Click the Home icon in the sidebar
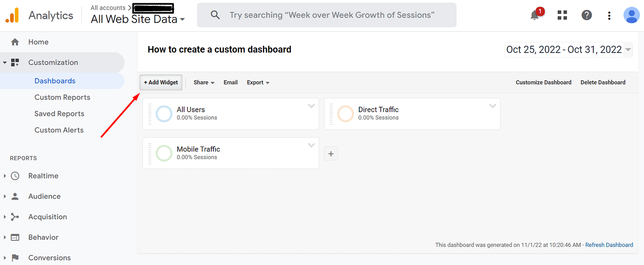Viewport: 644px width, 265px height. coord(15,42)
